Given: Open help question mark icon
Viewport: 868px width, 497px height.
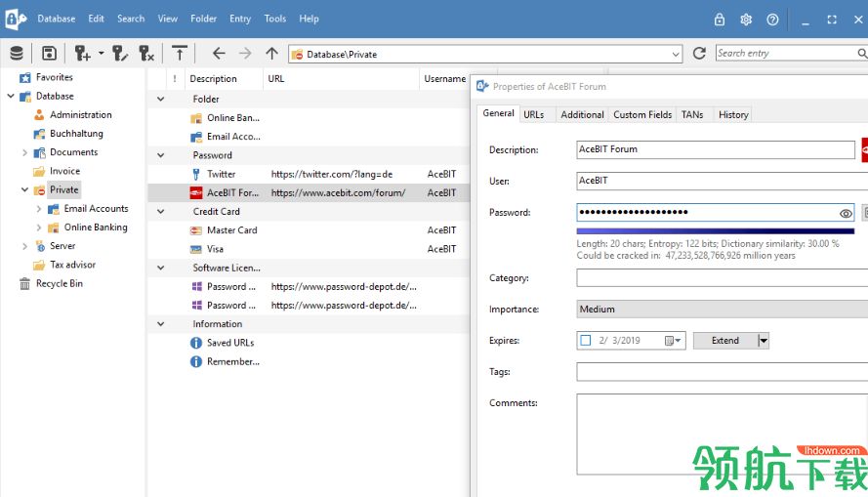Looking at the screenshot, I should coord(772,20).
